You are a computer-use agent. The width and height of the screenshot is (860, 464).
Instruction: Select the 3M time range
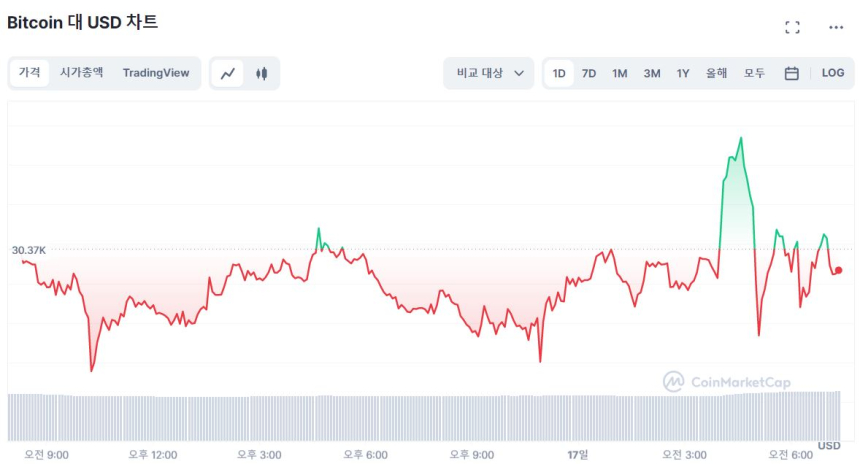[x=652, y=73]
